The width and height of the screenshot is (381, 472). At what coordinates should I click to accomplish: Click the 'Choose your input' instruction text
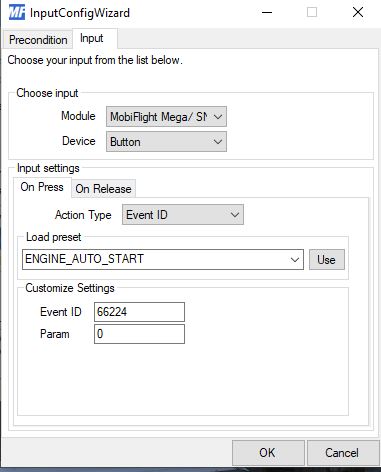coord(95,60)
